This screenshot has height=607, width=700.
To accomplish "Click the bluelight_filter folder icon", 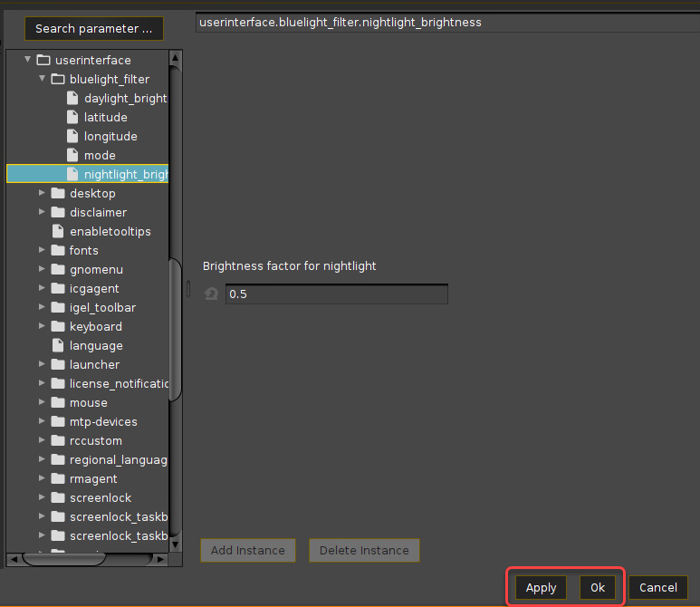I will pos(58,80).
